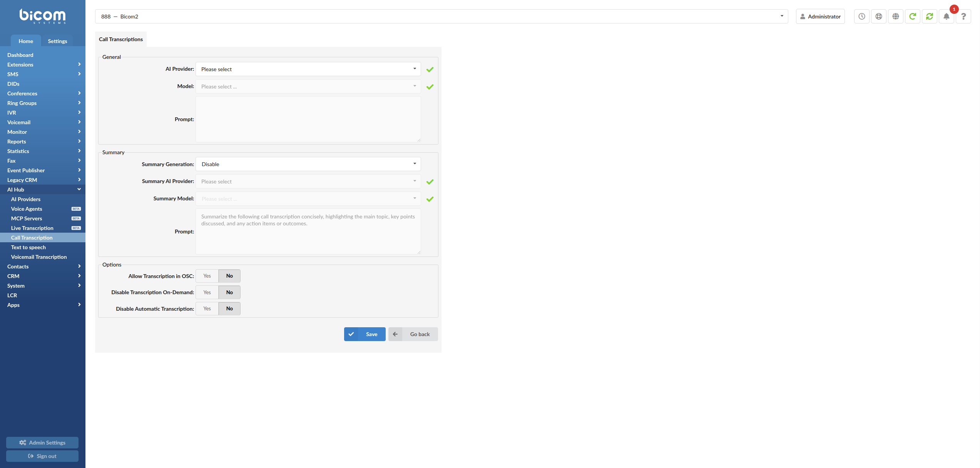Click the green checkmark beside Summary AI Provider
The width and height of the screenshot is (980, 468).
[430, 182]
